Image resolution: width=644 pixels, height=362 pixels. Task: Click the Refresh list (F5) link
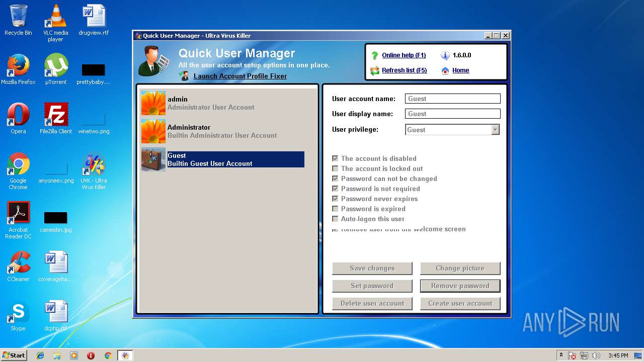pyautogui.click(x=405, y=70)
